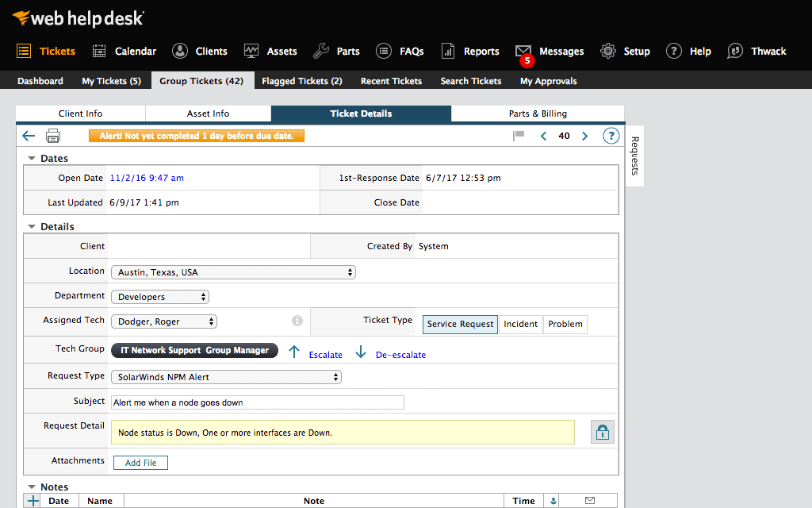Click the Setup gear icon

(x=608, y=51)
